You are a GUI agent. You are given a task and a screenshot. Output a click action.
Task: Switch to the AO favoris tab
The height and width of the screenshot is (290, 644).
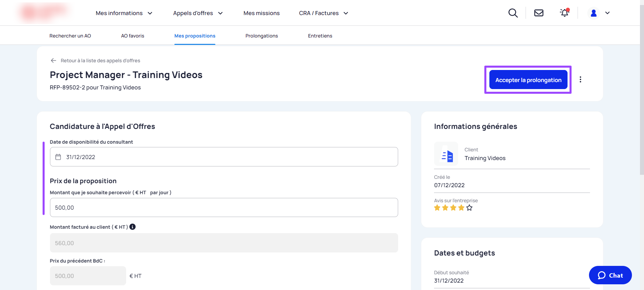tap(132, 36)
